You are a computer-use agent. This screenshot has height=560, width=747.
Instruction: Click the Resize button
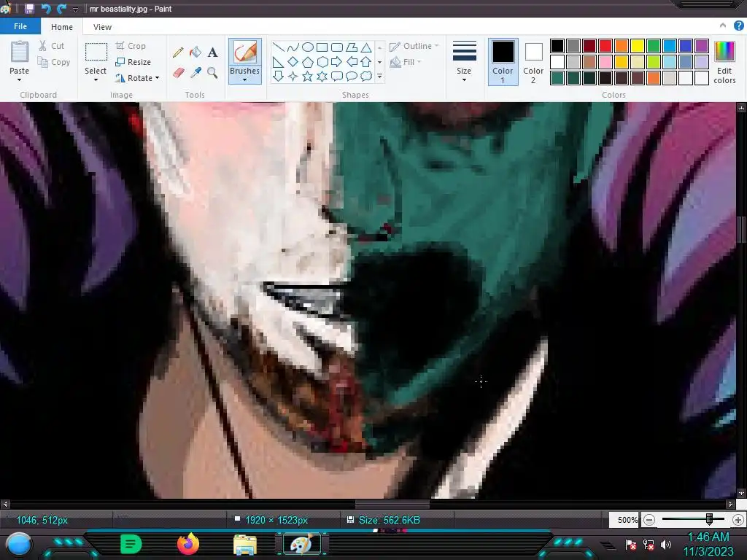coord(133,62)
